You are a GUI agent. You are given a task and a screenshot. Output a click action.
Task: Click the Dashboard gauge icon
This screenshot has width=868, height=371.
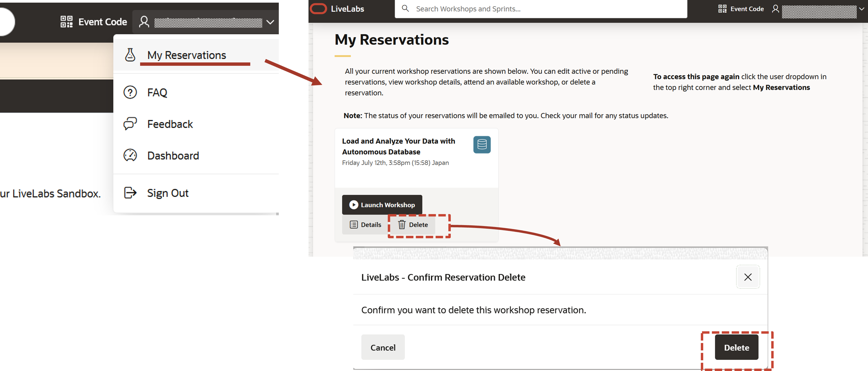130,155
